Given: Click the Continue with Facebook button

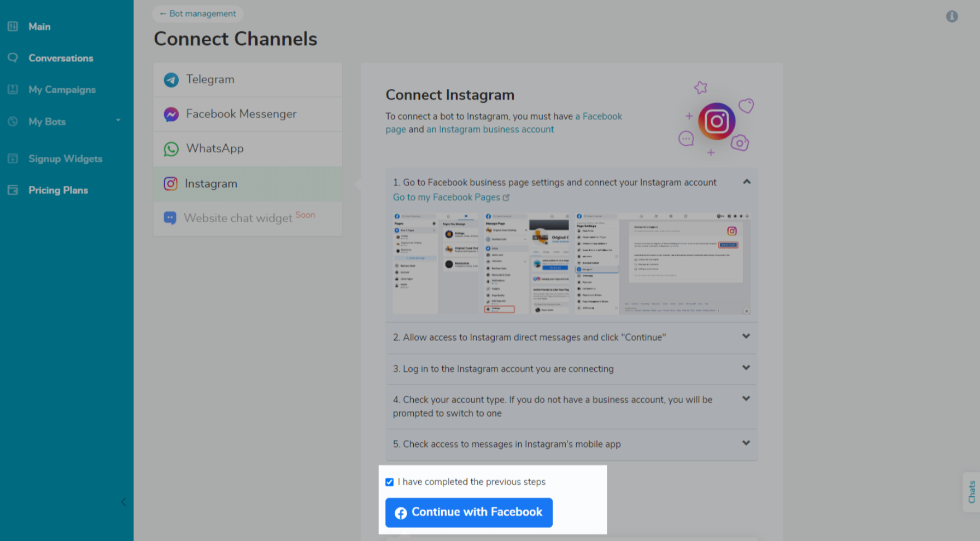Looking at the screenshot, I should click(469, 513).
